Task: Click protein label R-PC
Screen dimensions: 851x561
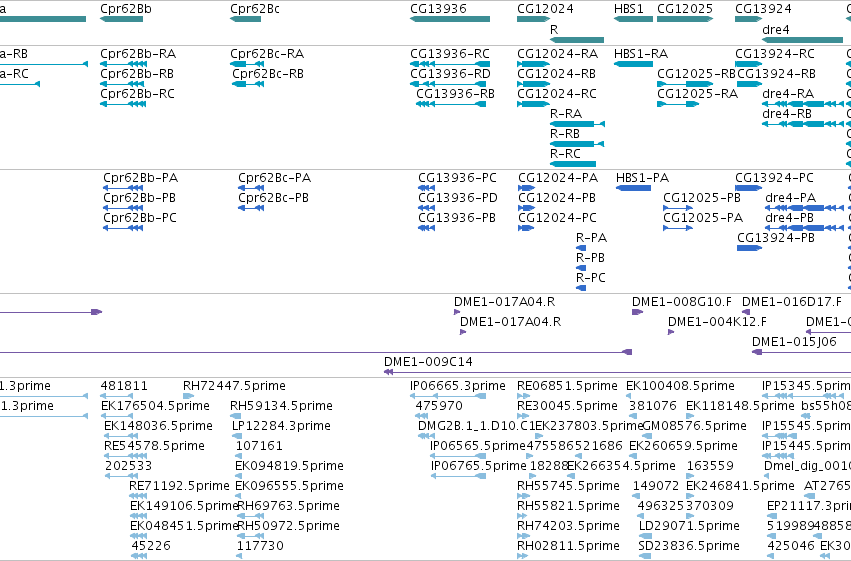Action: [590, 278]
